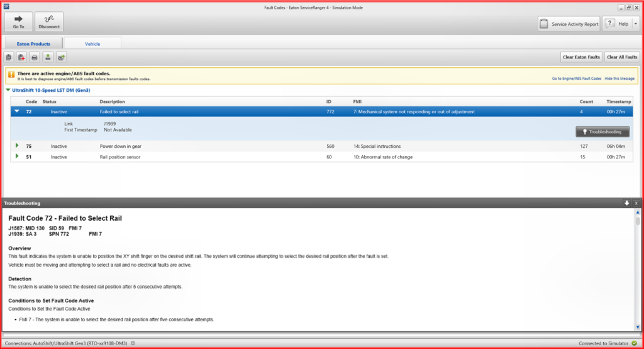Follow the Go to Engine/ABS Fault Codes link
The height and width of the screenshot is (349, 644).
point(576,79)
